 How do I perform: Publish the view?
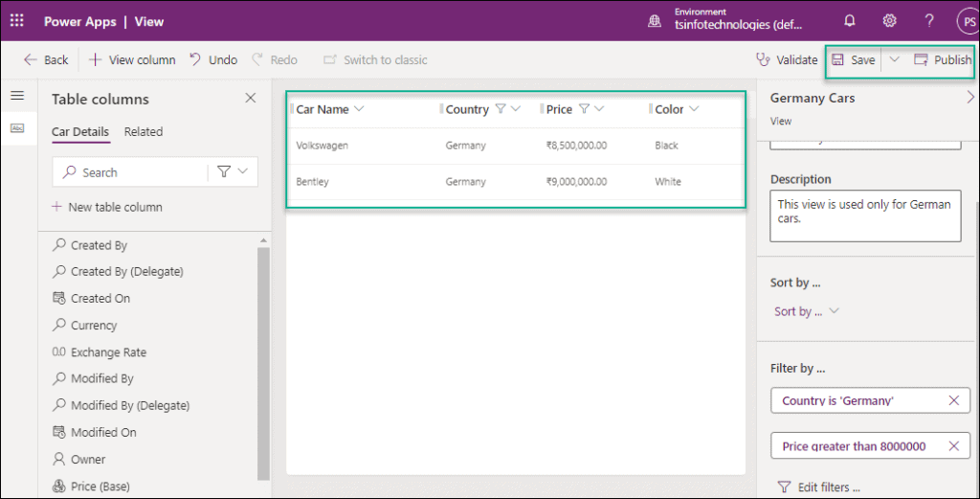pos(943,60)
